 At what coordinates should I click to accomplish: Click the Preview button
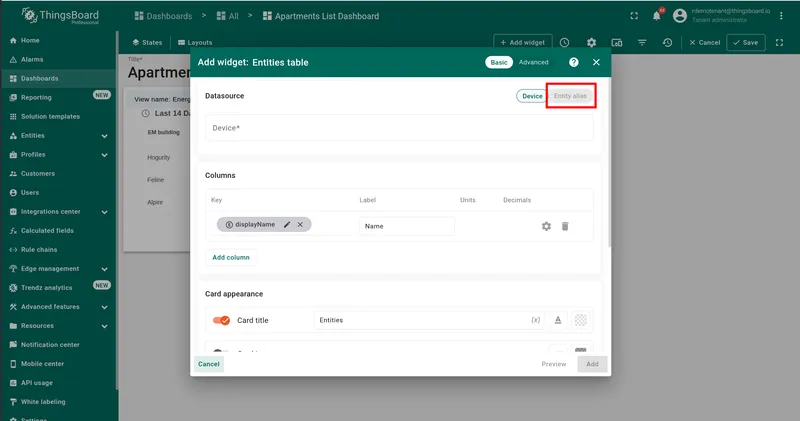pyautogui.click(x=554, y=364)
